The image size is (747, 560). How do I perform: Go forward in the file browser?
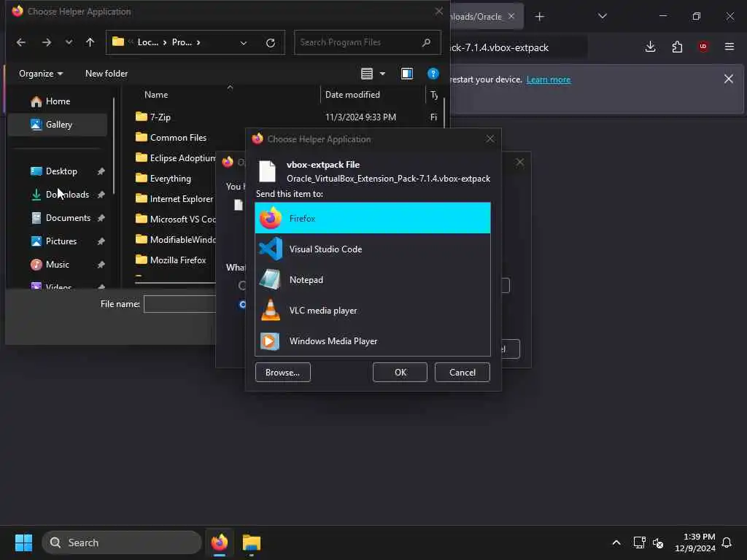tap(46, 42)
